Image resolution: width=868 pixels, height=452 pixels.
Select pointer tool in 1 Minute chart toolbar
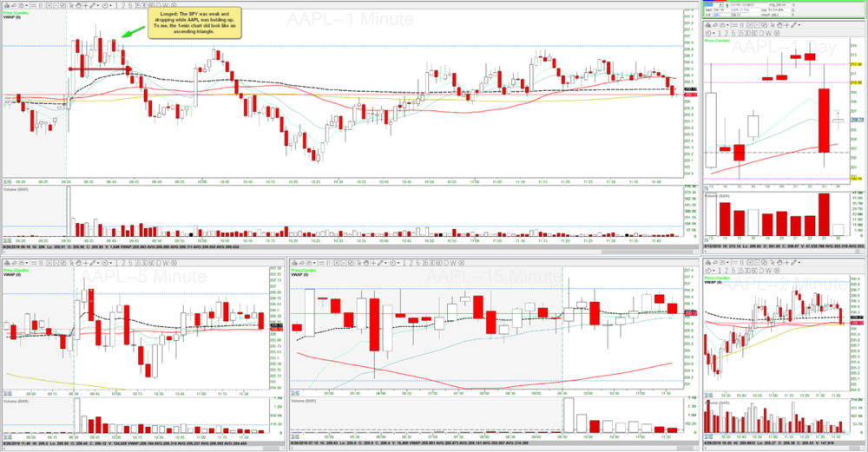(71, 5)
